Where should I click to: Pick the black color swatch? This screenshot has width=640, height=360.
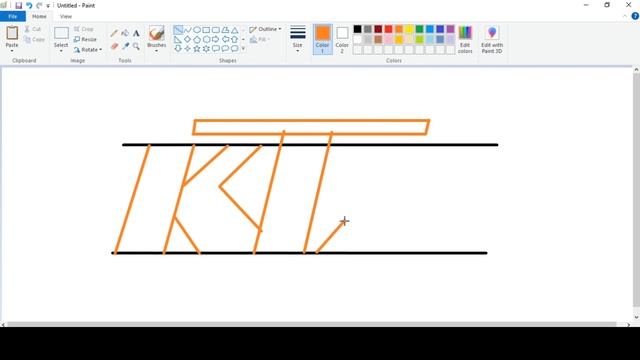[358, 29]
